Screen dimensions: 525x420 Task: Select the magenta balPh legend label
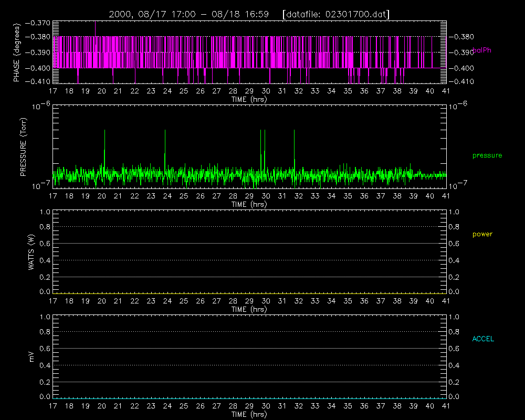[482, 50]
